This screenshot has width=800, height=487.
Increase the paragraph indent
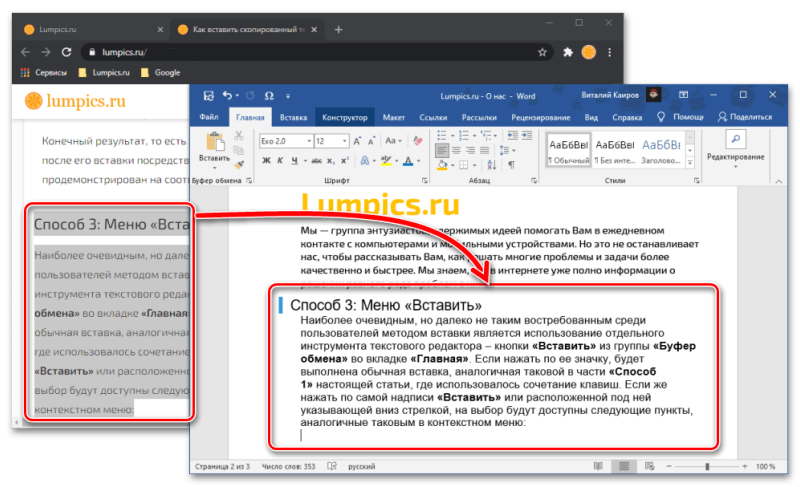527,135
